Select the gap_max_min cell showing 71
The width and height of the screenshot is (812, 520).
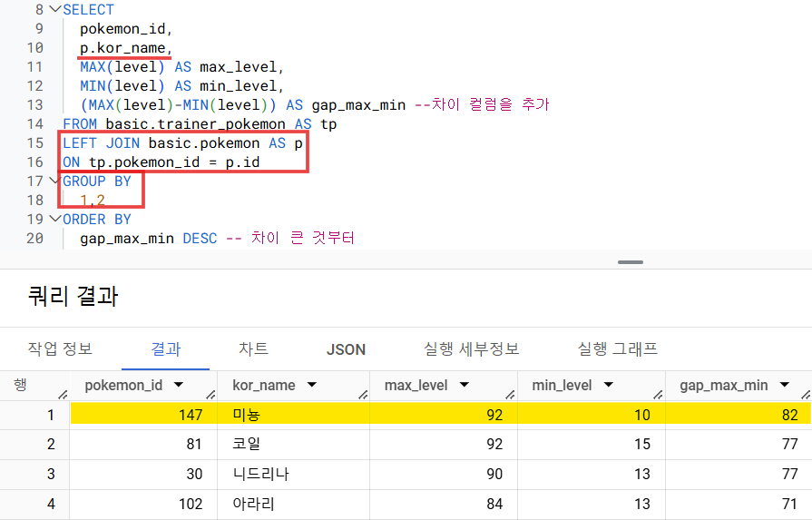click(x=739, y=503)
